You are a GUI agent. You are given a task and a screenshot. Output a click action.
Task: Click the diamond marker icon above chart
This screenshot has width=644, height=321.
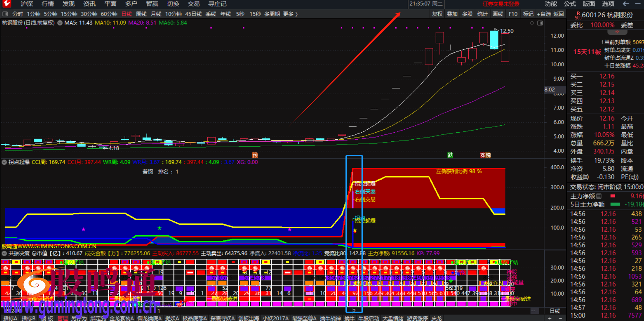[x=532, y=23]
